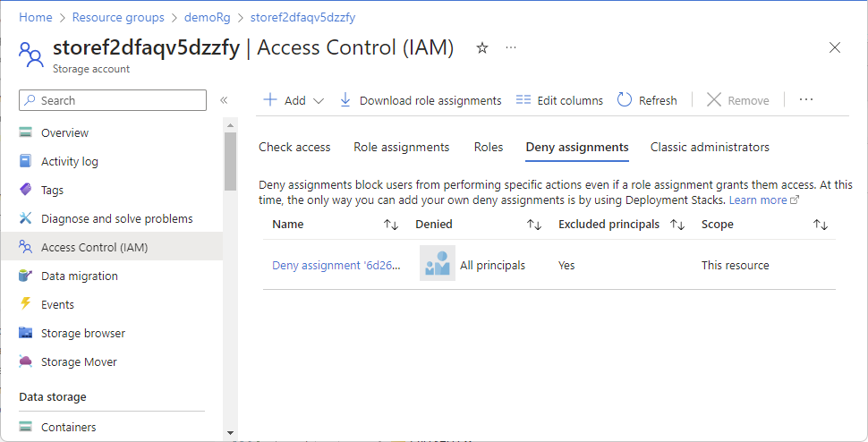The image size is (868, 442).
Task: Click the All principals avatar icon
Action: tap(438, 263)
